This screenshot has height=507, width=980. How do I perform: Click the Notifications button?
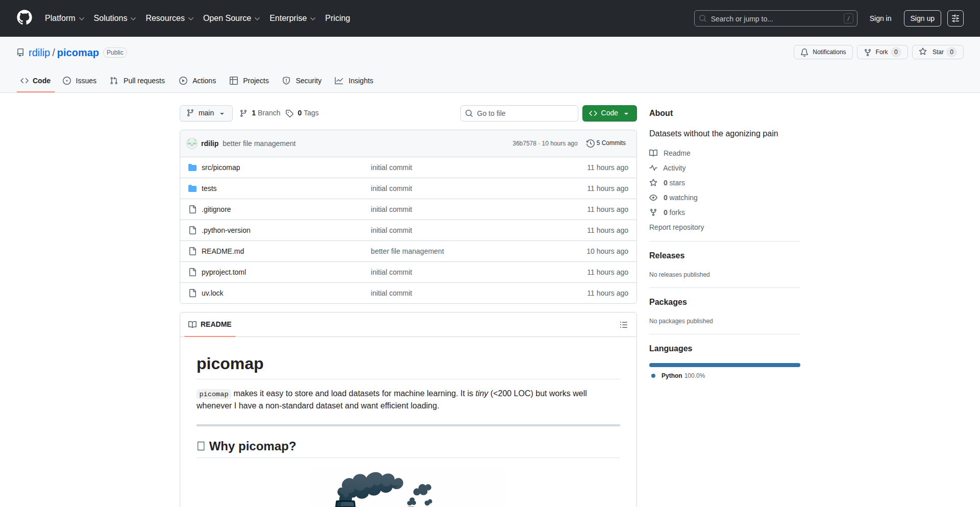[823, 52]
